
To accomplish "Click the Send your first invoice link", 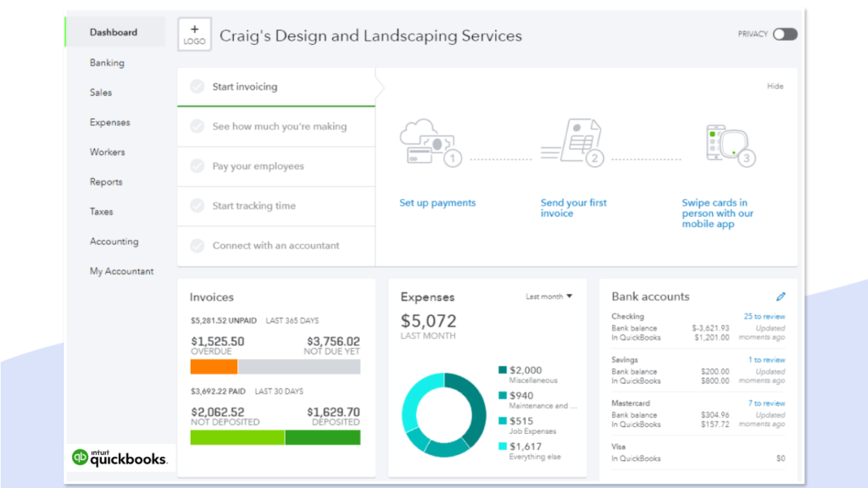I will pos(574,208).
